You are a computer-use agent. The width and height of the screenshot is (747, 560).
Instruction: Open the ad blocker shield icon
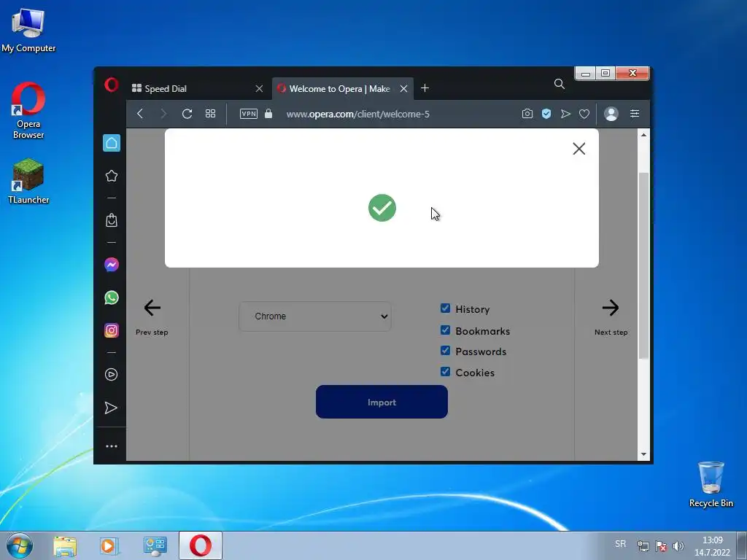546,113
